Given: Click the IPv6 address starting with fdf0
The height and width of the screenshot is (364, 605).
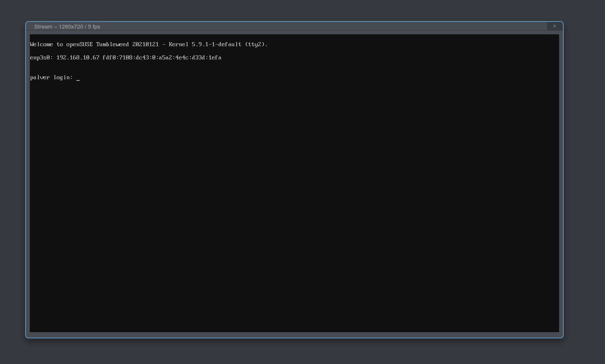Looking at the screenshot, I should coord(162,58).
